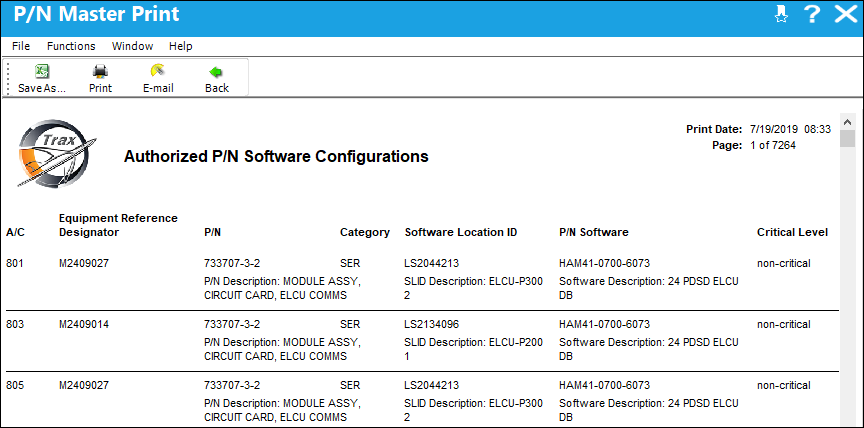
Task: Click SER category in row 803
Action: (350, 324)
